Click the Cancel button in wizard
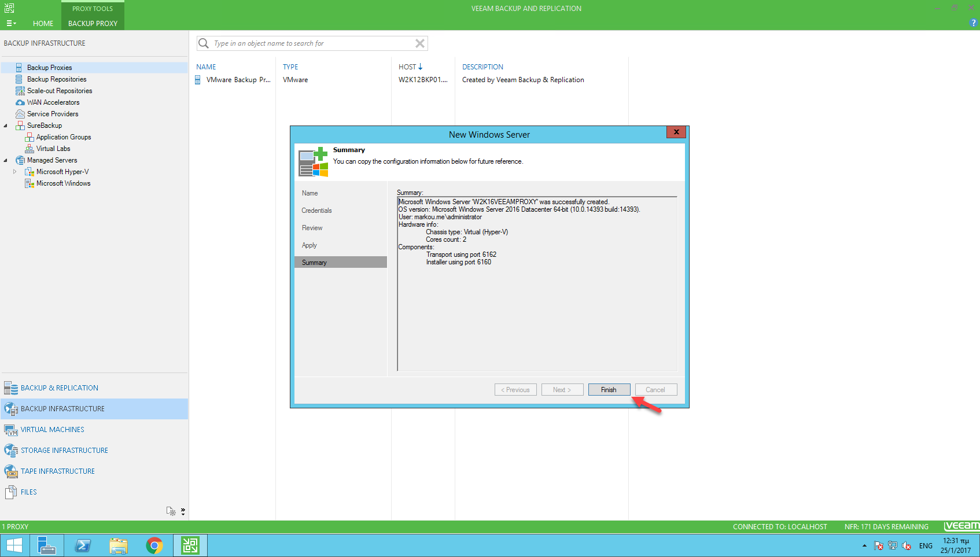Viewport: 980px width, 557px height. point(656,390)
